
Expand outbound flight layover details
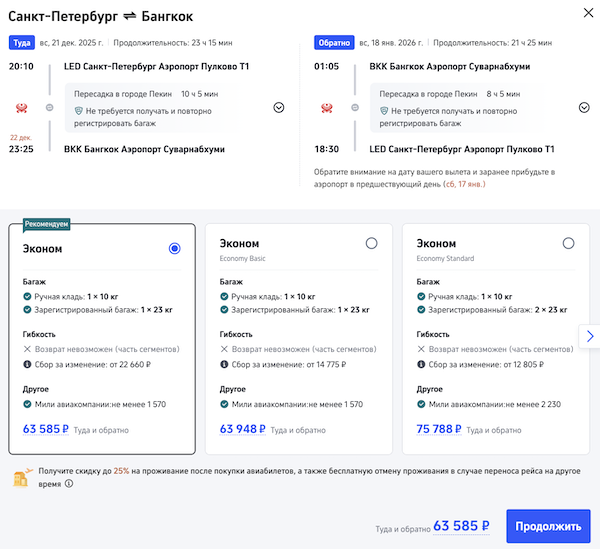coord(278,108)
